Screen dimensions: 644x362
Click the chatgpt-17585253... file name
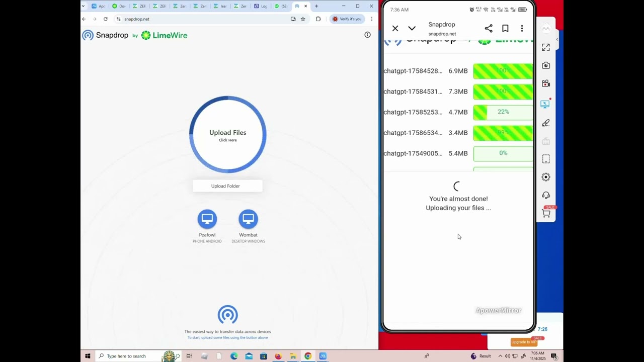tap(413, 112)
